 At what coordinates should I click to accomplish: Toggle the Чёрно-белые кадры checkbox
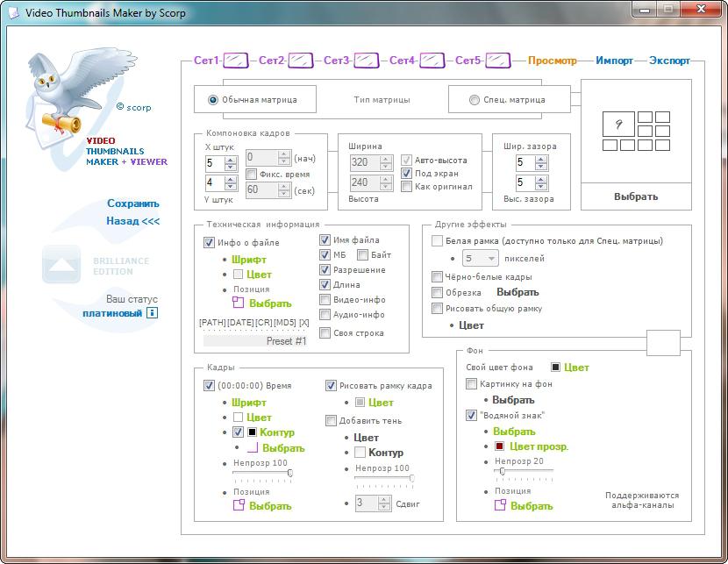(438, 277)
